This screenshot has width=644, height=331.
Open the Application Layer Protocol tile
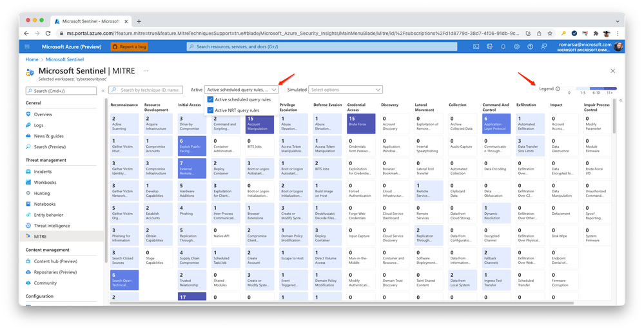[496, 124]
